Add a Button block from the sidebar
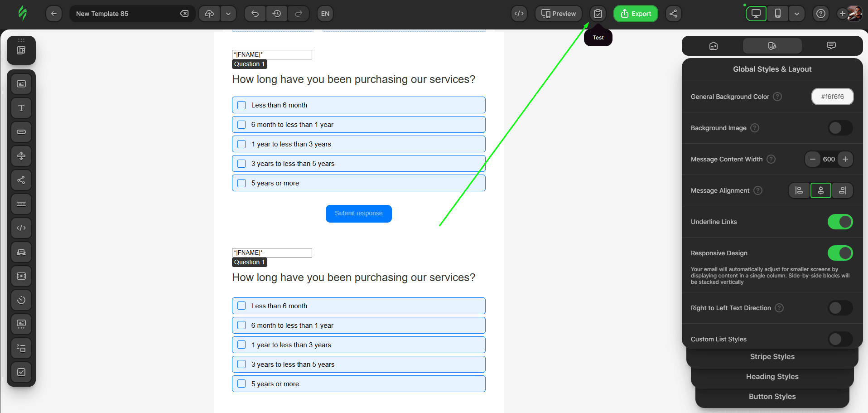 [x=21, y=132]
